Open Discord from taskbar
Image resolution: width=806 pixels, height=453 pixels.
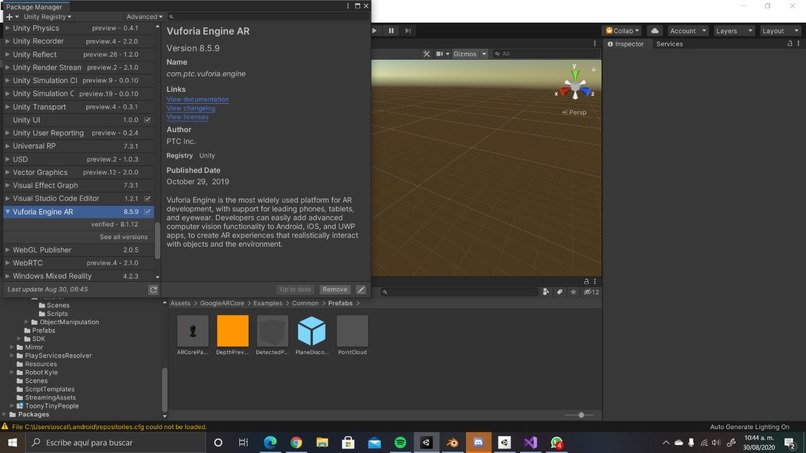(479, 442)
